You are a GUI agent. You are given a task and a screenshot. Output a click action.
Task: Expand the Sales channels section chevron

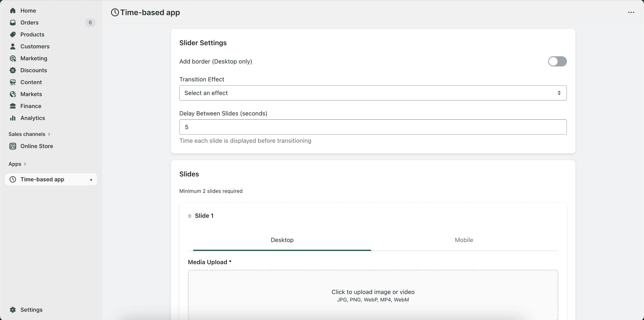coord(49,134)
